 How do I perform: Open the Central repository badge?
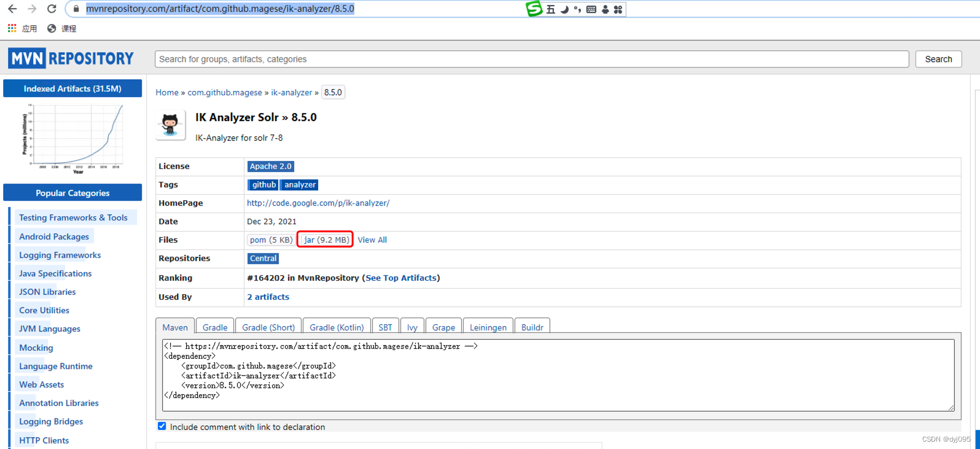(263, 259)
